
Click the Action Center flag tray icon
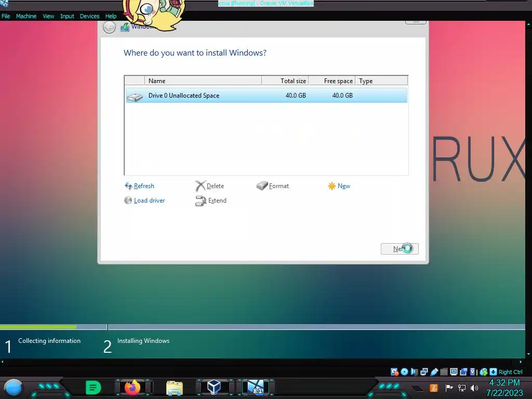pyautogui.click(x=449, y=388)
